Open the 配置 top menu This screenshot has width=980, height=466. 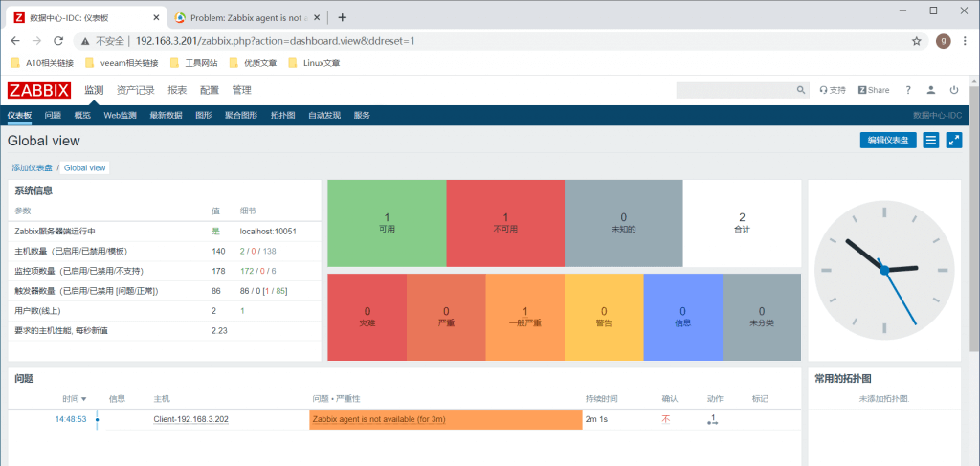210,90
